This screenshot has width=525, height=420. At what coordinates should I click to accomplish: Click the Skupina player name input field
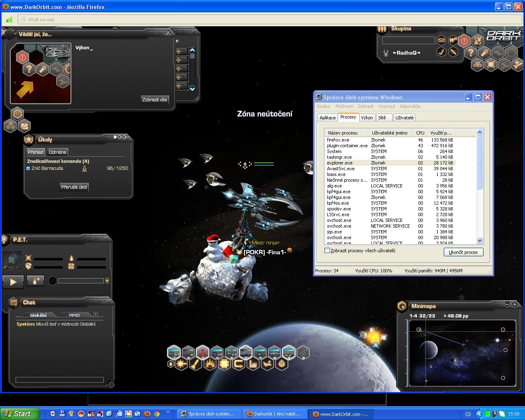pyautogui.click(x=409, y=40)
